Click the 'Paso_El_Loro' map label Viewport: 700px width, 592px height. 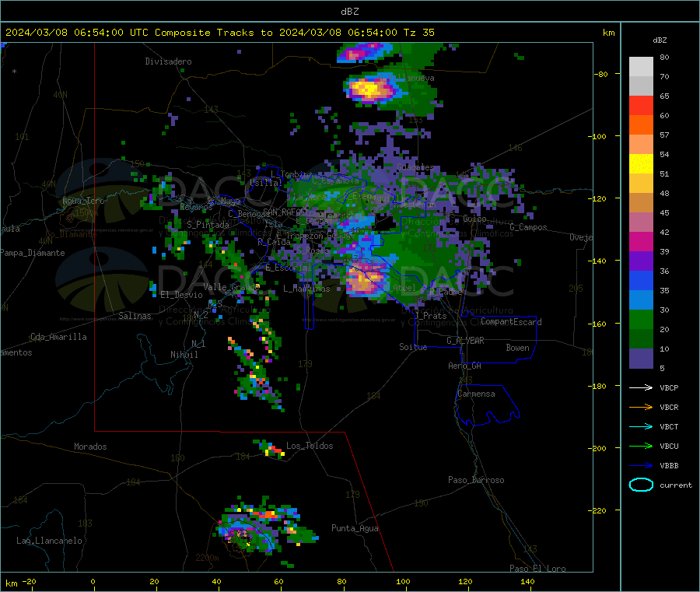click(537, 569)
